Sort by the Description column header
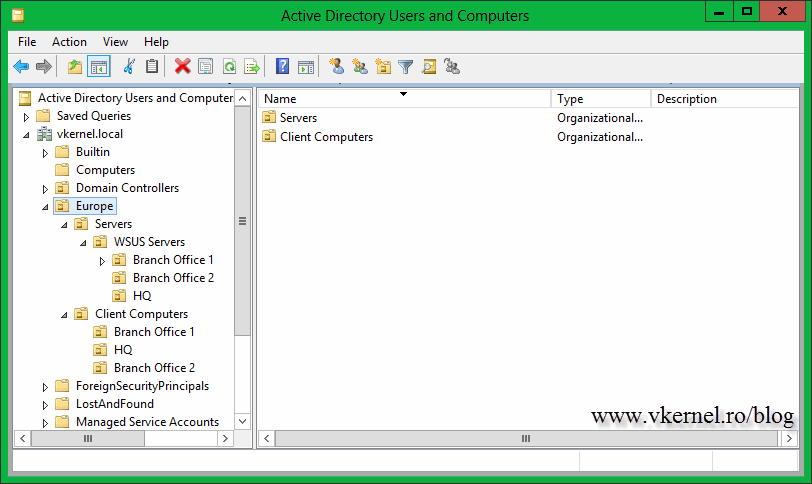This screenshot has height=484, width=812. (x=725, y=98)
